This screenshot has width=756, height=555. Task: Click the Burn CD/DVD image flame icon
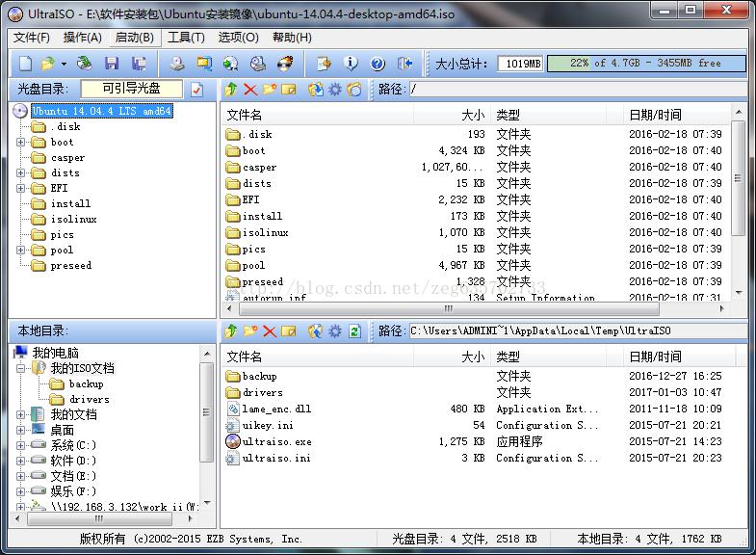[x=285, y=64]
